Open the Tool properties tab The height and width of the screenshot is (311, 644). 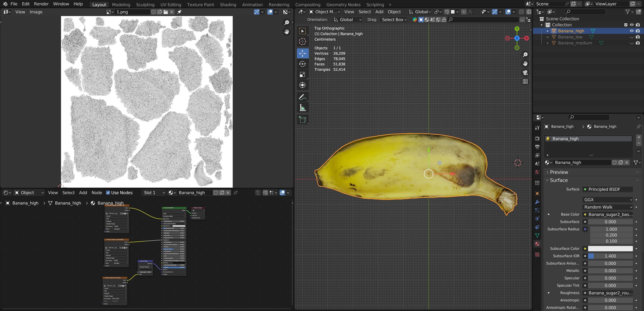pyautogui.click(x=537, y=128)
